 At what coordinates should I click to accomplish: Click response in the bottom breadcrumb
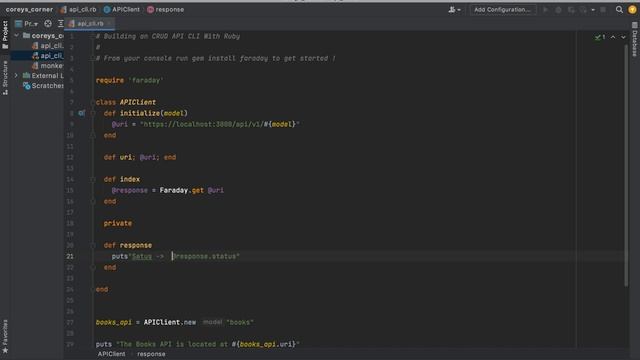coord(151,354)
